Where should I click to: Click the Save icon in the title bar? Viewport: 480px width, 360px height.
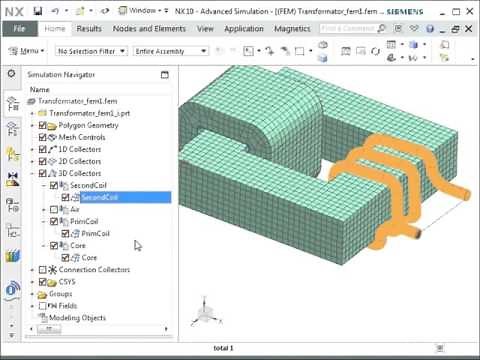click(x=38, y=11)
